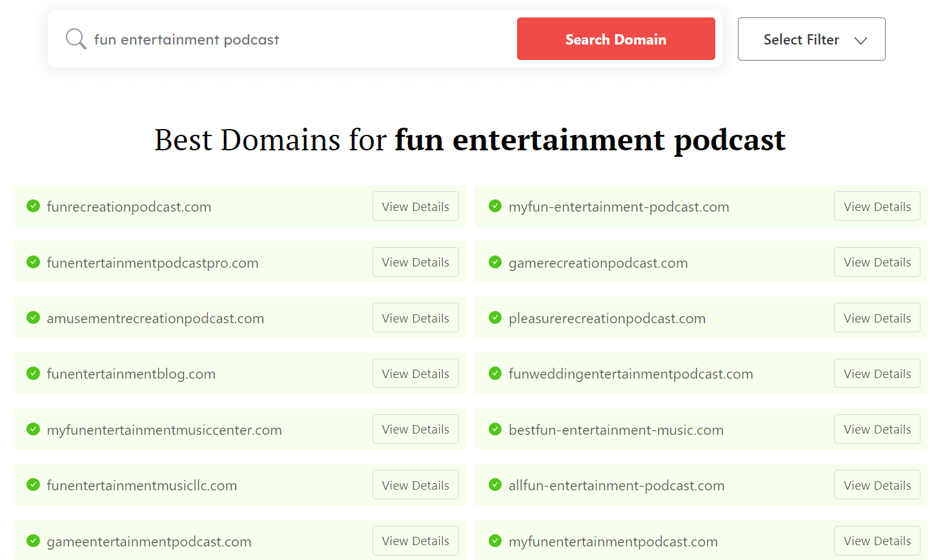View details for funentertainmentmusicllc.com
The image size is (938, 560).
point(416,485)
